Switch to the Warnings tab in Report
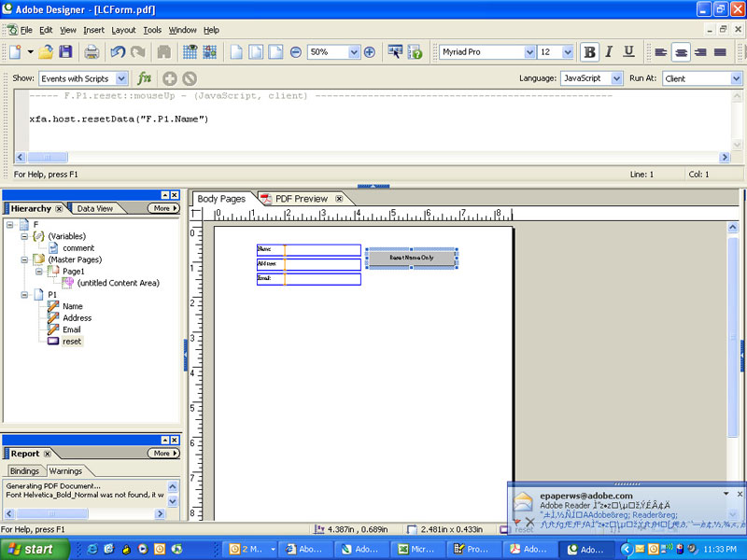This screenshot has width=747, height=560. click(65, 471)
